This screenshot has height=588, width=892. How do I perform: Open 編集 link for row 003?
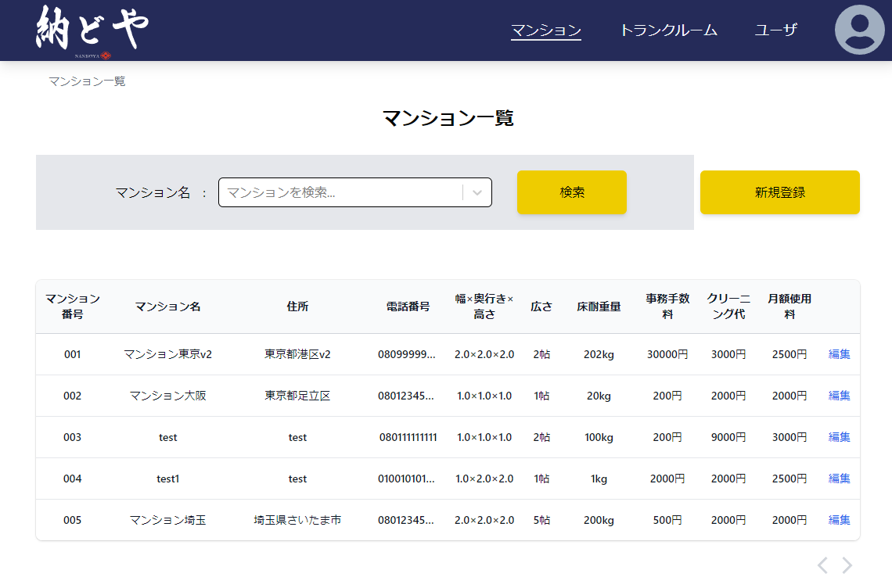(x=839, y=437)
